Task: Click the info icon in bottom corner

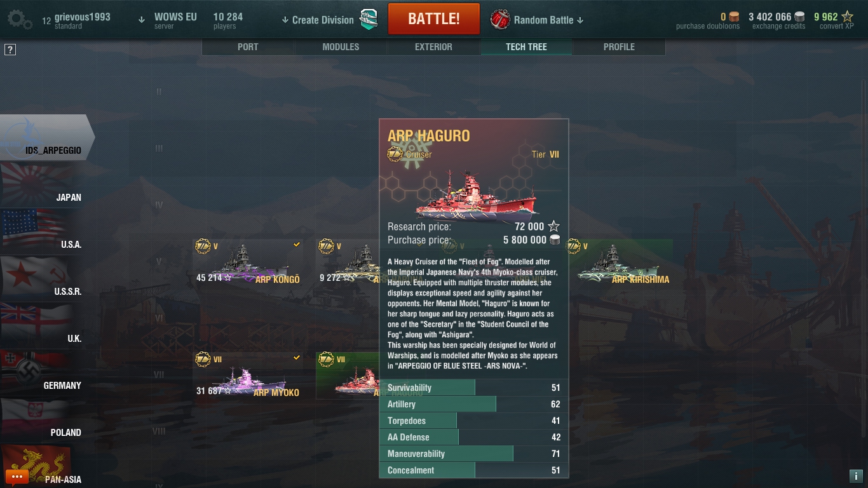Action: tap(855, 476)
